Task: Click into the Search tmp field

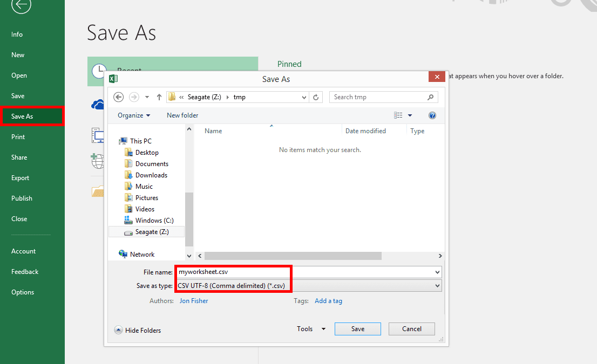Action: click(x=378, y=97)
